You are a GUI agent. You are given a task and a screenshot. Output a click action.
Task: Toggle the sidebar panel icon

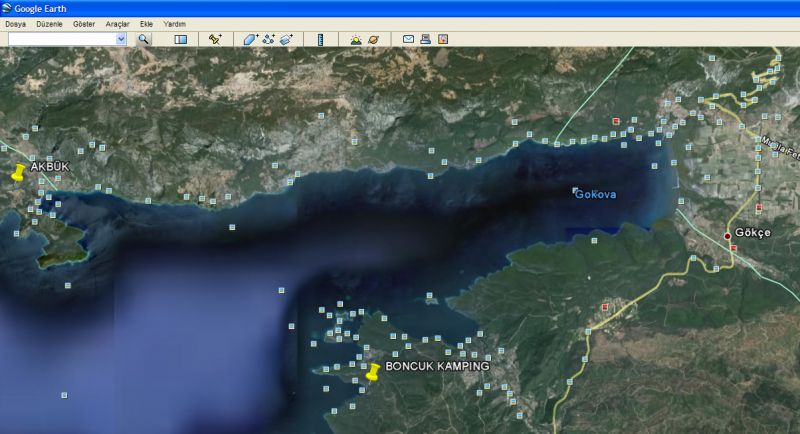point(181,39)
